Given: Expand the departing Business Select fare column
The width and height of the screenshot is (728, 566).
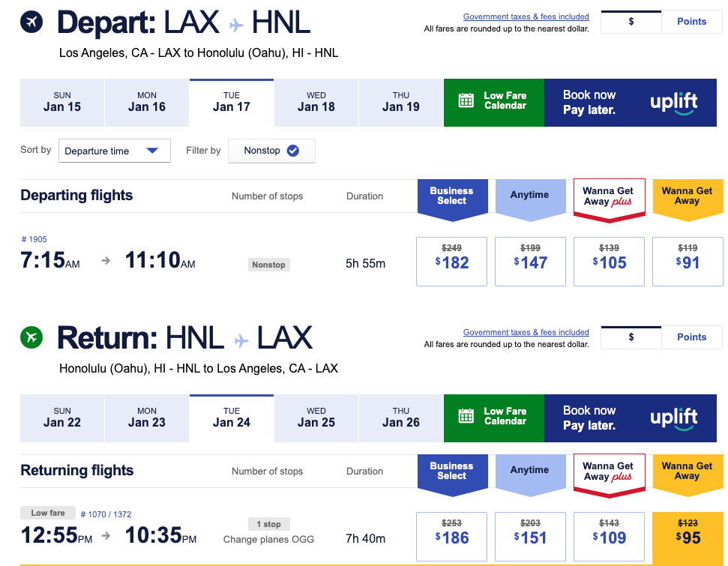Looking at the screenshot, I should [452, 196].
